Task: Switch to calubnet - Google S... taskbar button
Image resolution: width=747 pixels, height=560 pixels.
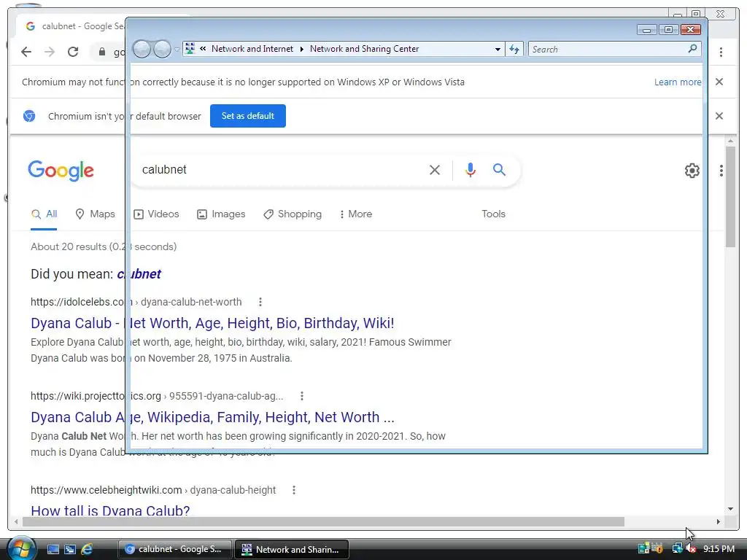Action: [x=175, y=550]
